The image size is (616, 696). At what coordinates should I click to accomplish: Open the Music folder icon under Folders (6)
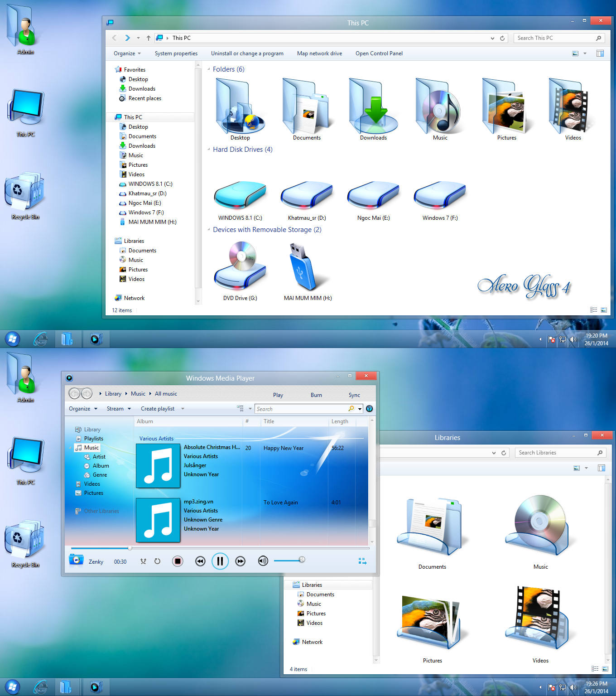click(440, 109)
